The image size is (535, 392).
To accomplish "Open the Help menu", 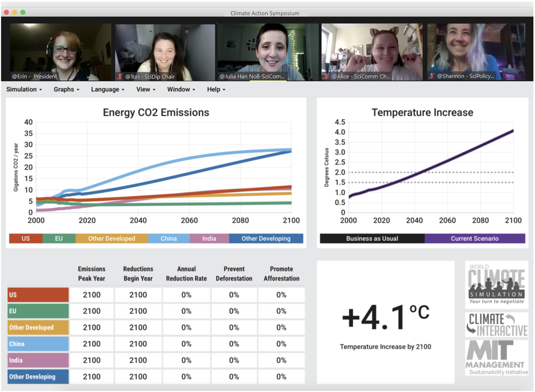I will click(x=216, y=89).
